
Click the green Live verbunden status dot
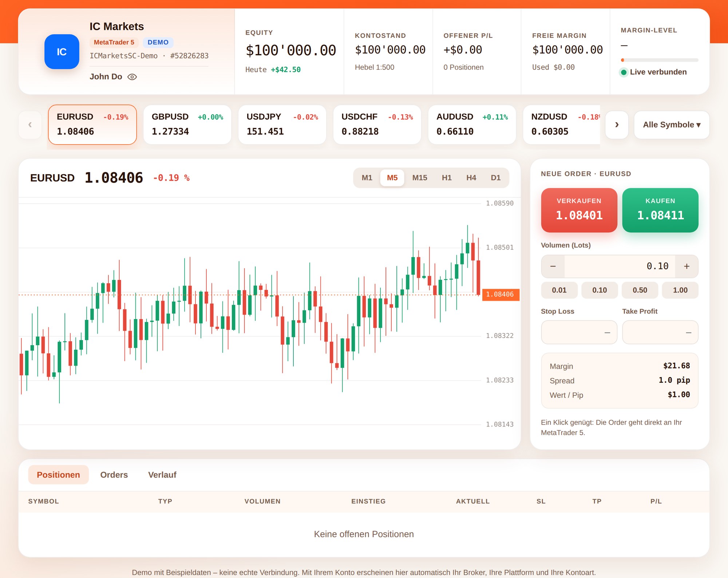click(x=624, y=72)
